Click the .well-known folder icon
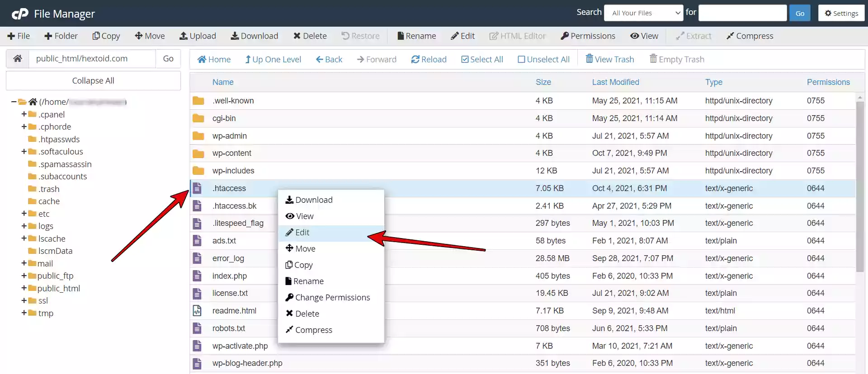This screenshot has width=868, height=374. click(198, 101)
